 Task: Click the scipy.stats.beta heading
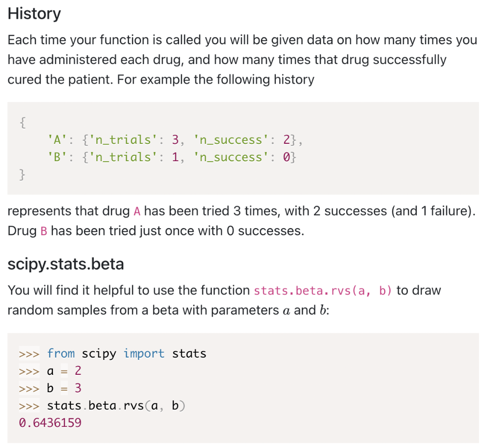65,264
